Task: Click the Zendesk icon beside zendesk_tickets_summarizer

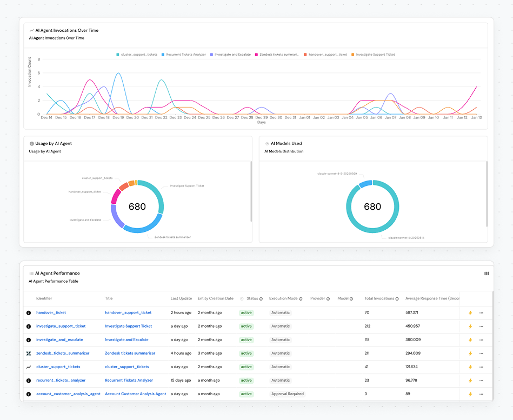Action: 29,354
